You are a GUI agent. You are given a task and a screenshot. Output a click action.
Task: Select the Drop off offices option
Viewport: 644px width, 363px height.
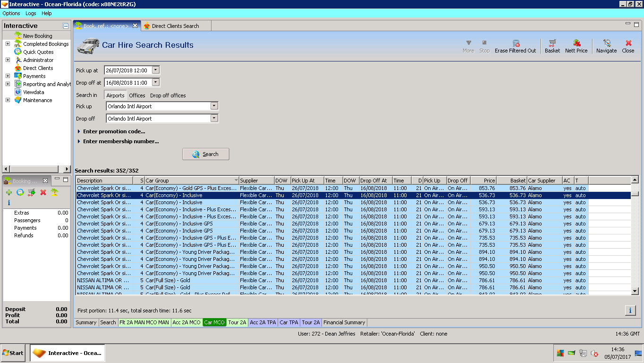click(x=168, y=95)
